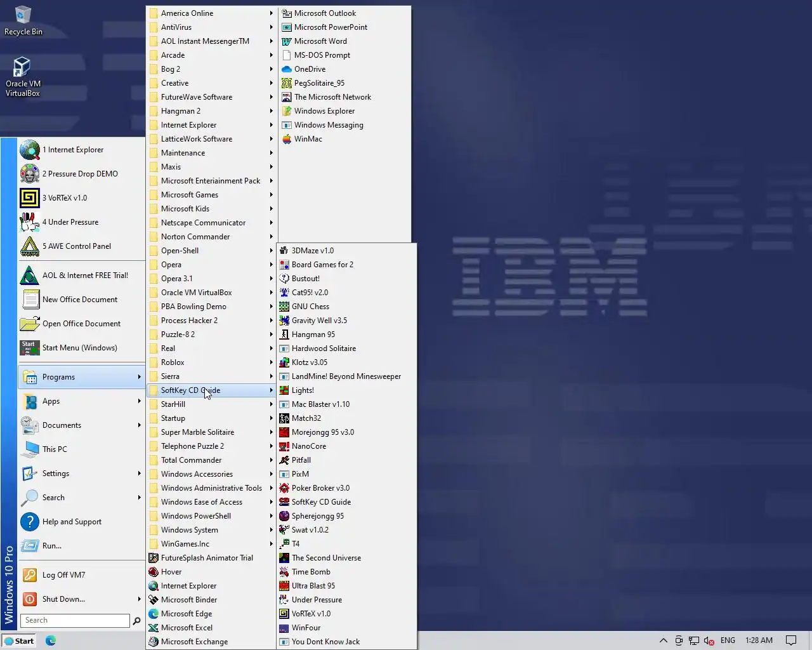
Task: Open Time Bomb game icon
Action: [284, 572]
